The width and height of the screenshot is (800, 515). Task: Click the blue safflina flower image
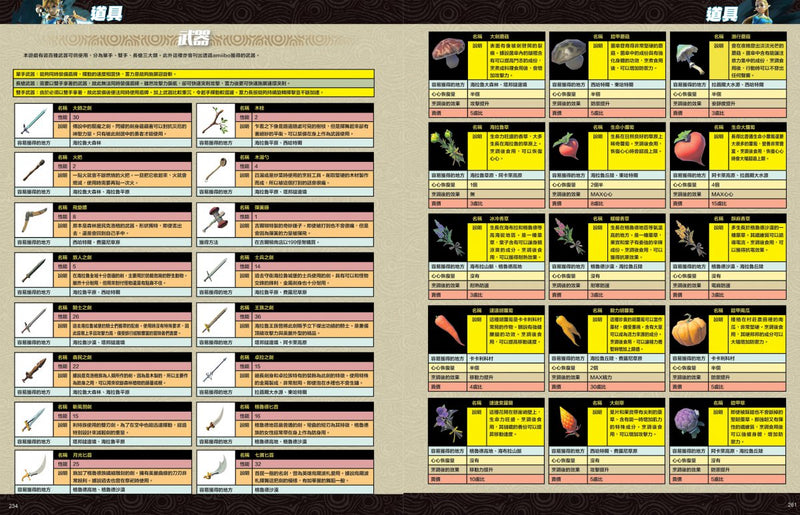[x=448, y=238]
